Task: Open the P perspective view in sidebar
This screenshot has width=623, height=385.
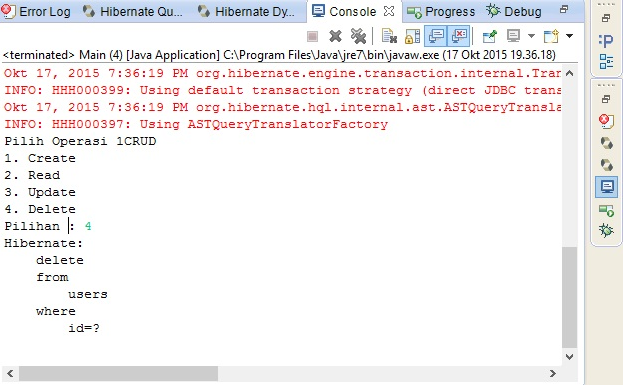Action: [606, 41]
